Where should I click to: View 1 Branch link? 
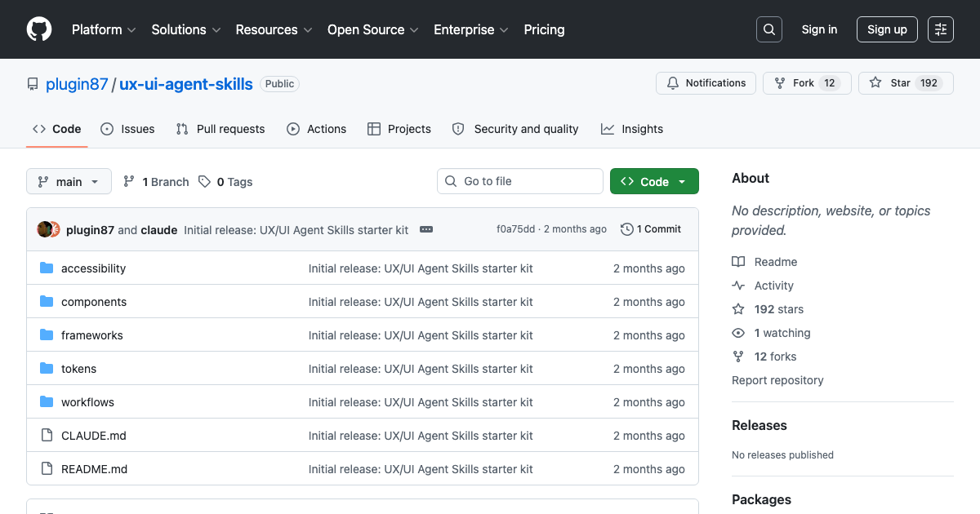coord(156,182)
